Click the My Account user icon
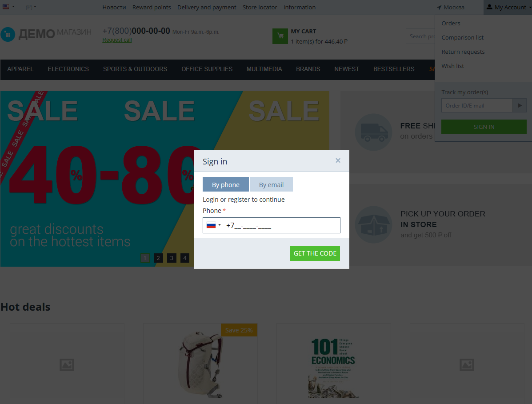532x404 pixels. (489, 7)
